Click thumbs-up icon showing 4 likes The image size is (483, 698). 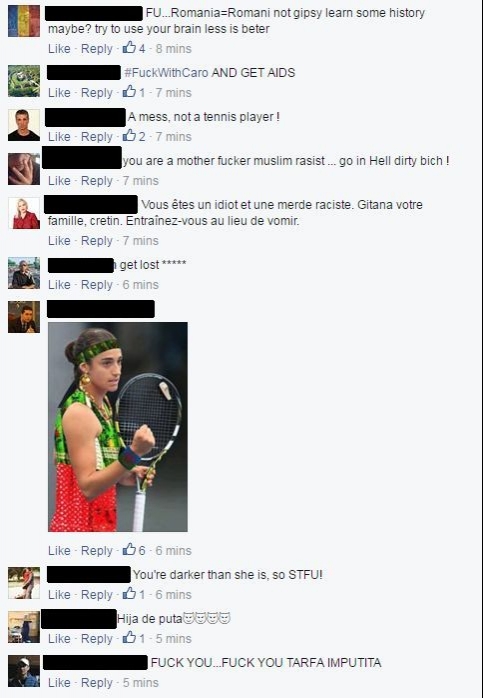click(x=130, y=47)
